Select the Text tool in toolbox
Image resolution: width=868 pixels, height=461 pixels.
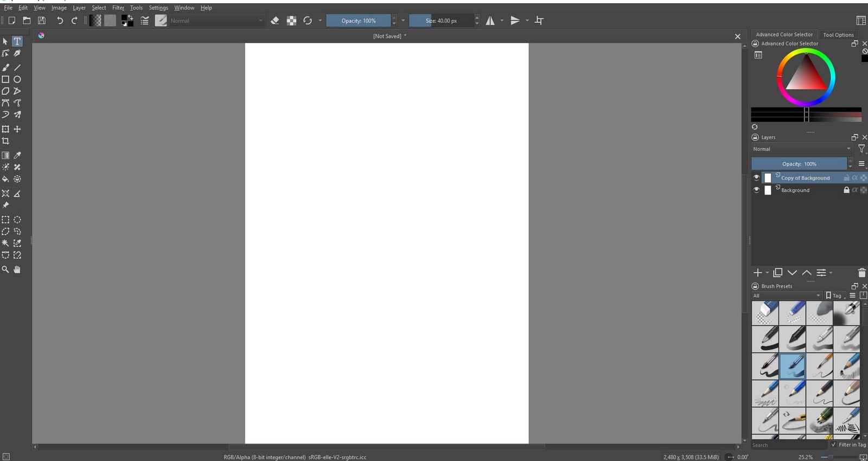[17, 41]
